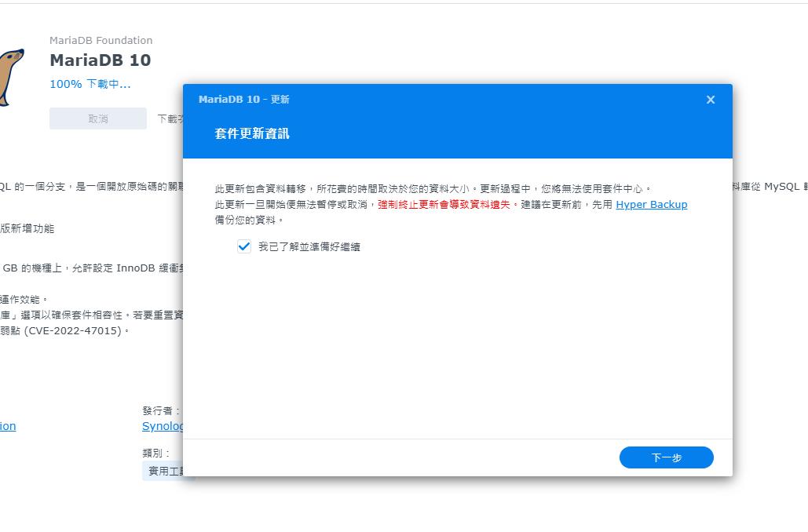Click the 此更新包含資料轉移 description line
The width and height of the screenshot is (808, 532).
click(432, 188)
